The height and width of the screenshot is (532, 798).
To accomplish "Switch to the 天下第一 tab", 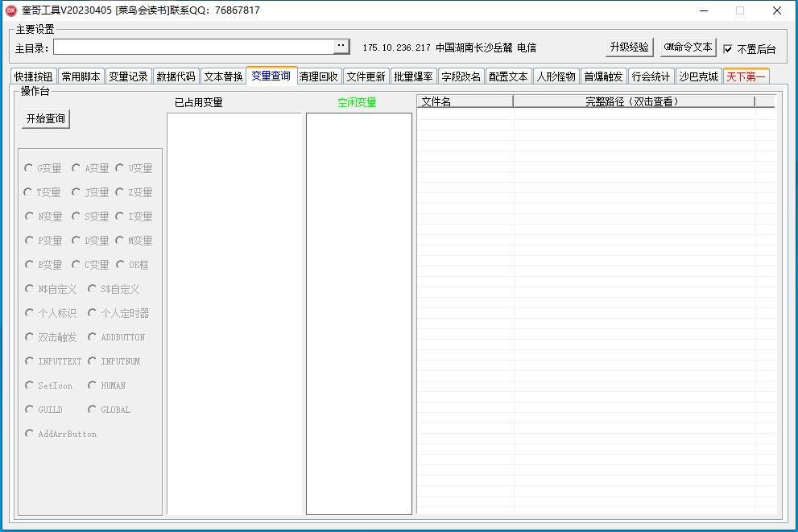I will (x=746, y=76).
